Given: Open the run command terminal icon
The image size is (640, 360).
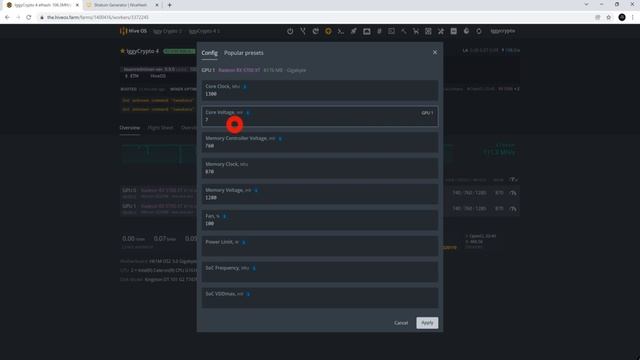Looking at the screenshot, I should tap(341, 31).
